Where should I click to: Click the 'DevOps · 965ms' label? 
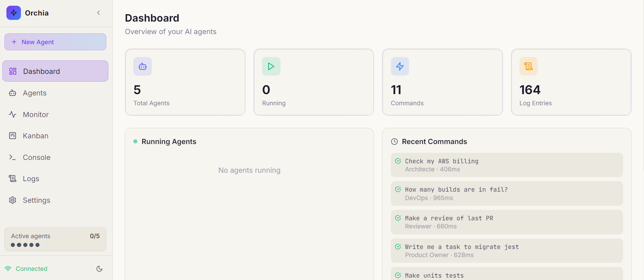429,198
